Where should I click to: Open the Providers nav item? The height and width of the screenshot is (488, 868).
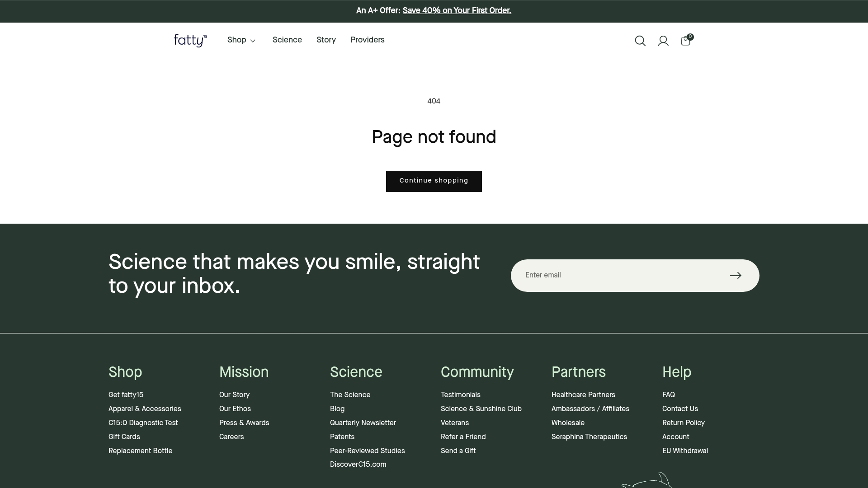click(x=368, y=40)
